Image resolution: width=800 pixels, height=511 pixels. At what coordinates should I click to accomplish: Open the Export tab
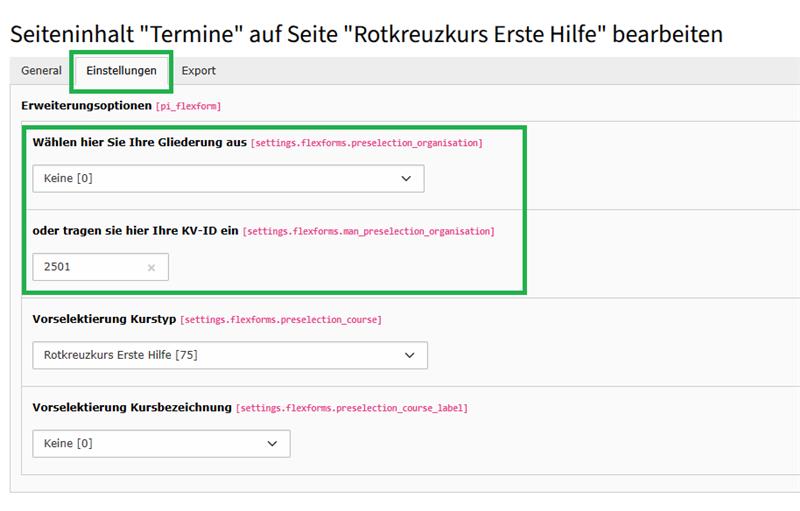[x=198, y=71]
